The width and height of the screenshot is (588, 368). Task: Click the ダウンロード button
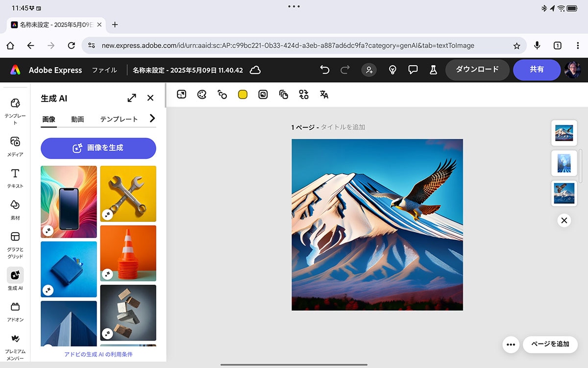coord(477,70)
